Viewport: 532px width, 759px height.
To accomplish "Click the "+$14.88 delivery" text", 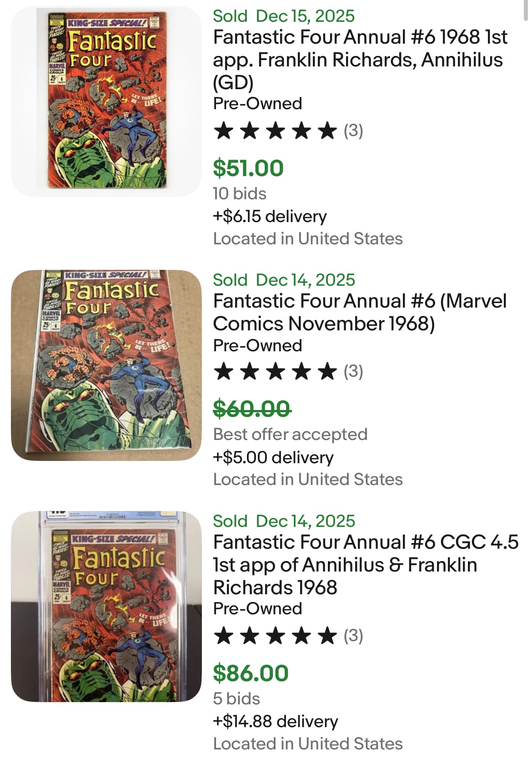I will [276, 721].
